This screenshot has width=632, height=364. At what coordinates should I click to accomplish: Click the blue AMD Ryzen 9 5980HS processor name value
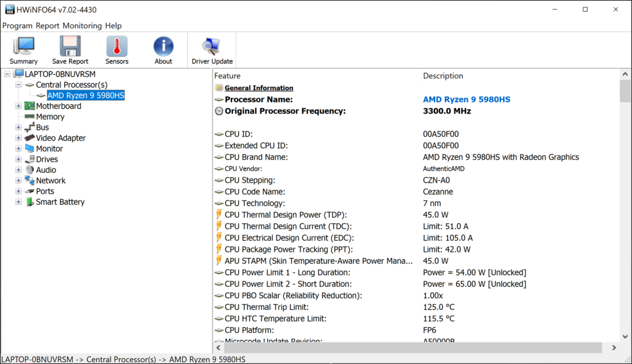(x=467, y=99)
